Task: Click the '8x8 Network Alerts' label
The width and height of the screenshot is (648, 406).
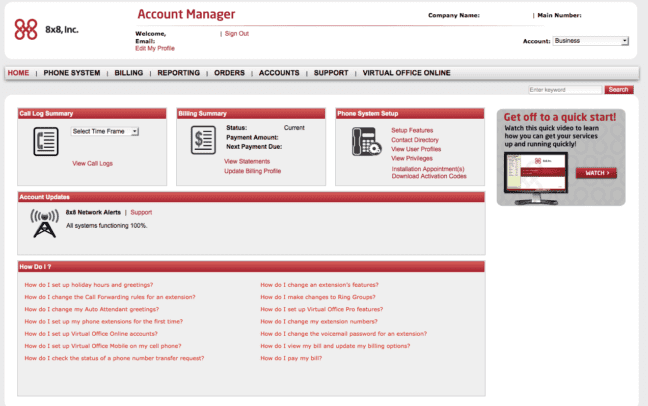Action: pos(93,212)
